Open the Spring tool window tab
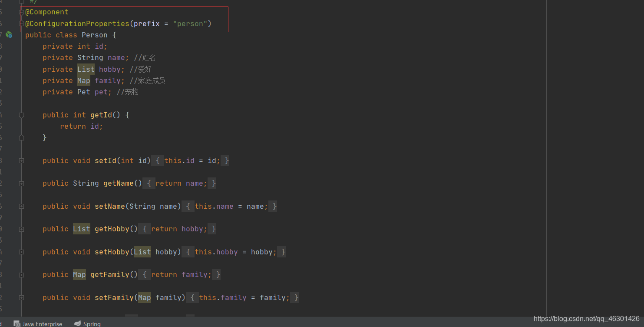 click(x=87, y=324)
